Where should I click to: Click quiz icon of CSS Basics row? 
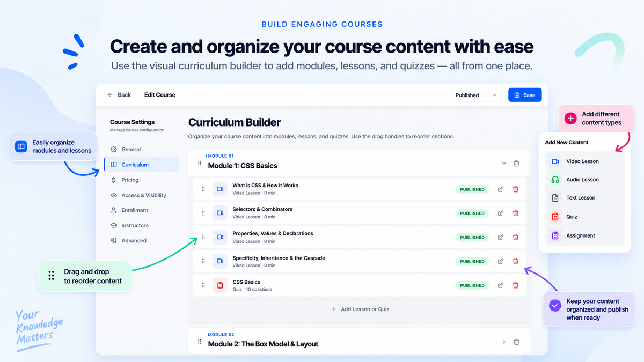pos(219,285)
